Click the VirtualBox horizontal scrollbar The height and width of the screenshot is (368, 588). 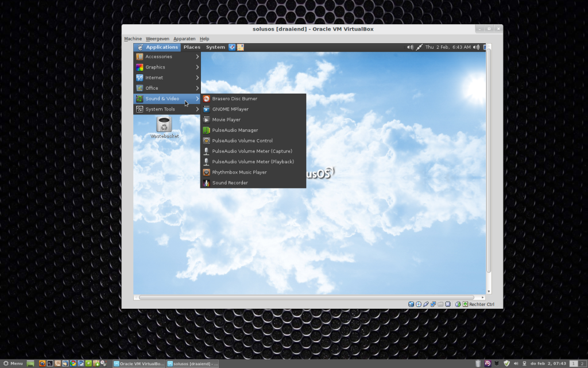(x=307, y=297)
